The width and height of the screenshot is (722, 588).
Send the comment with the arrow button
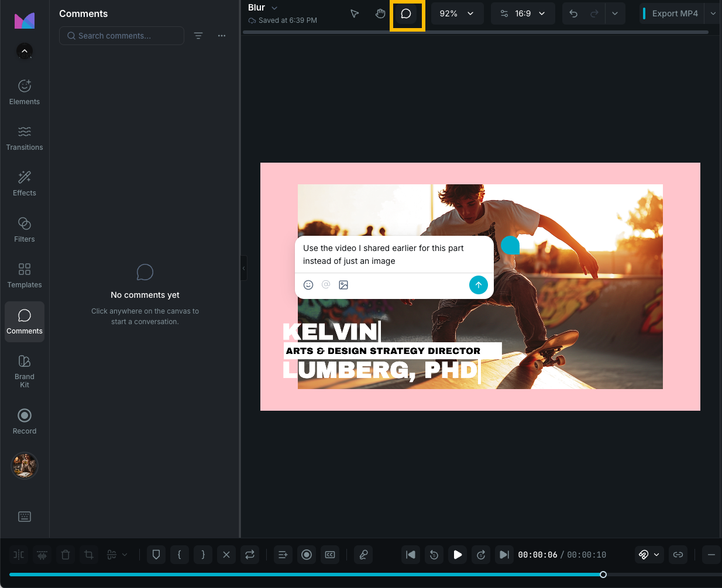point(479,285)
